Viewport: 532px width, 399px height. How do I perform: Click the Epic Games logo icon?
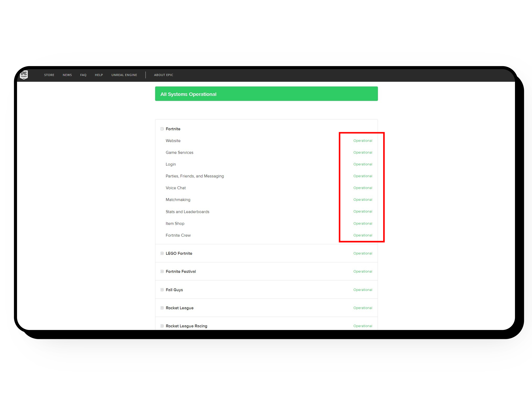[x=24, y=75]
